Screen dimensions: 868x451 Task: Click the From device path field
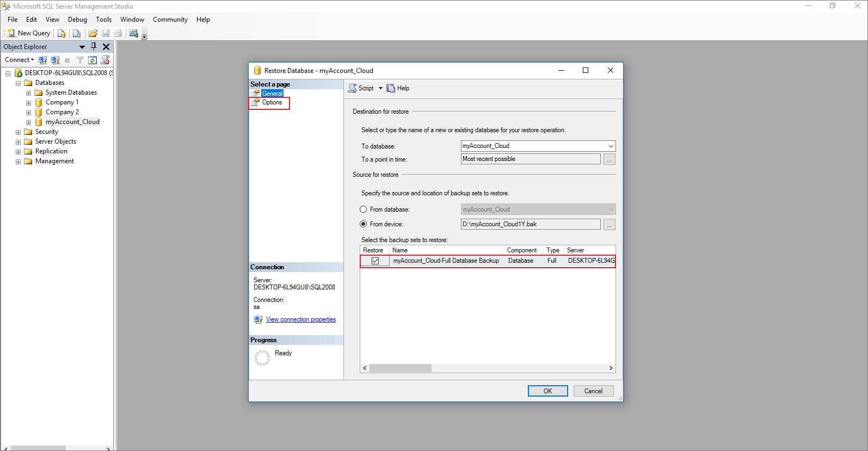tap(531, 224)
